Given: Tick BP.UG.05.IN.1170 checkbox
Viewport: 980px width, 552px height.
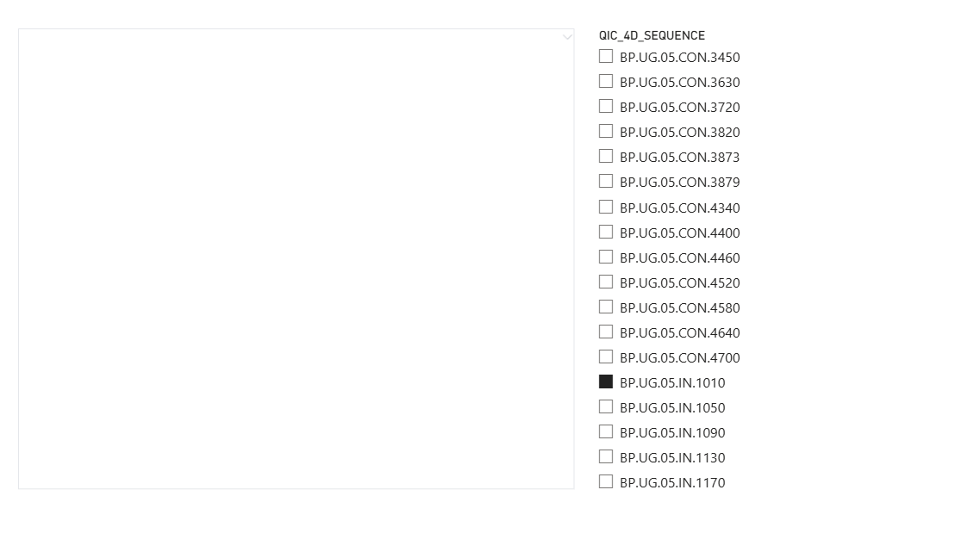Looking at the screenshot, I should click(x=606, y=481).
